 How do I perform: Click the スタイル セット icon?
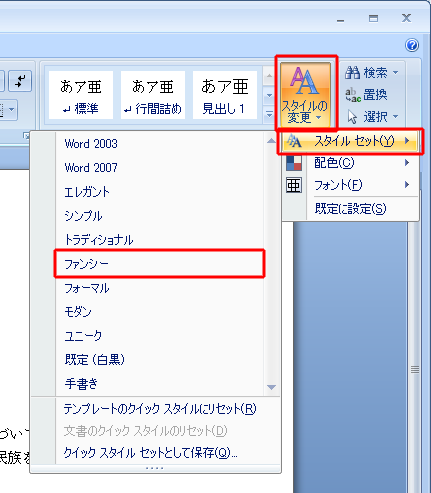pyautogui.click(x=294, y=141)
